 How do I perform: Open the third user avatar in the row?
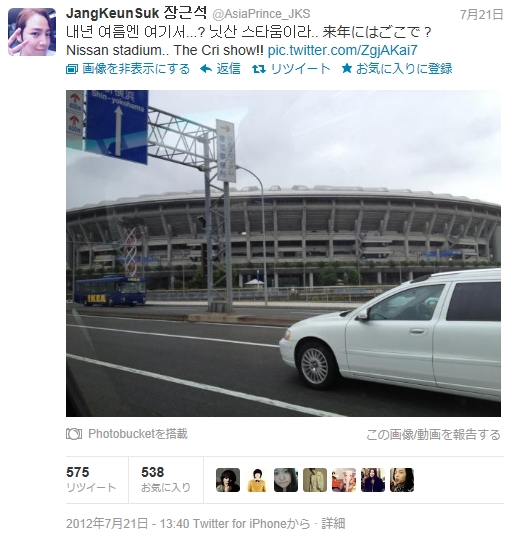pyautogui.click(x=286, y=480)
